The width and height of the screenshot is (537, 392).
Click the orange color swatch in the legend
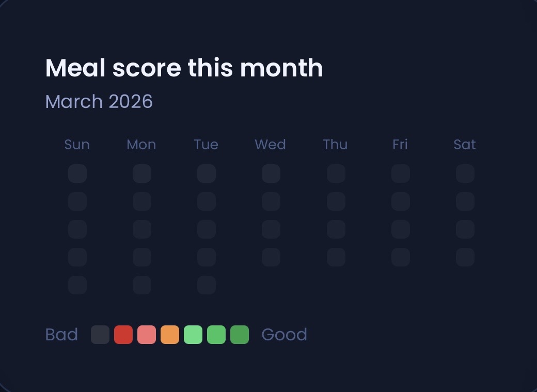point(170,335)
